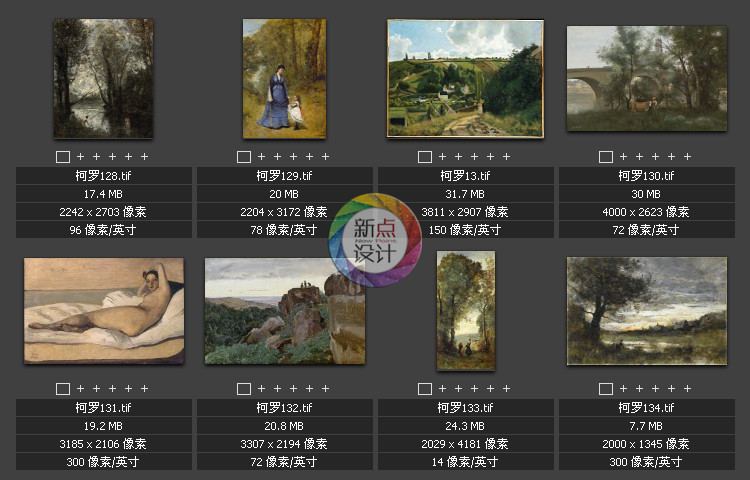Click the file name 柯罗128.tif
Screen dimensions: 750x480
point(103,176)
